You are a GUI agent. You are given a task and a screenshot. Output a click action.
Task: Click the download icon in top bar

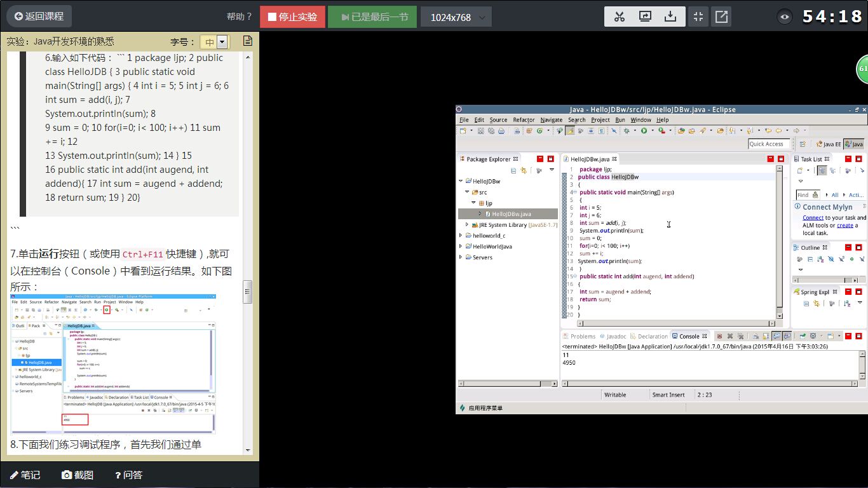(670, 17)
